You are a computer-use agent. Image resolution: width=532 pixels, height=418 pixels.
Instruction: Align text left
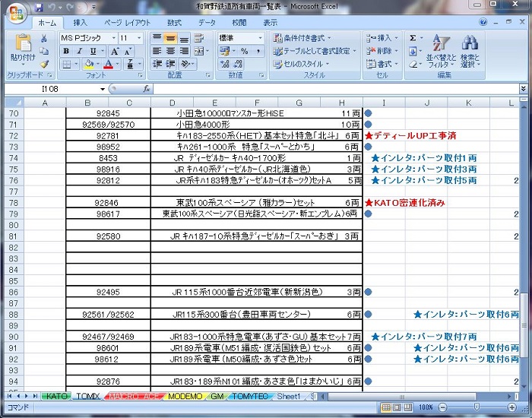point(157,51)
